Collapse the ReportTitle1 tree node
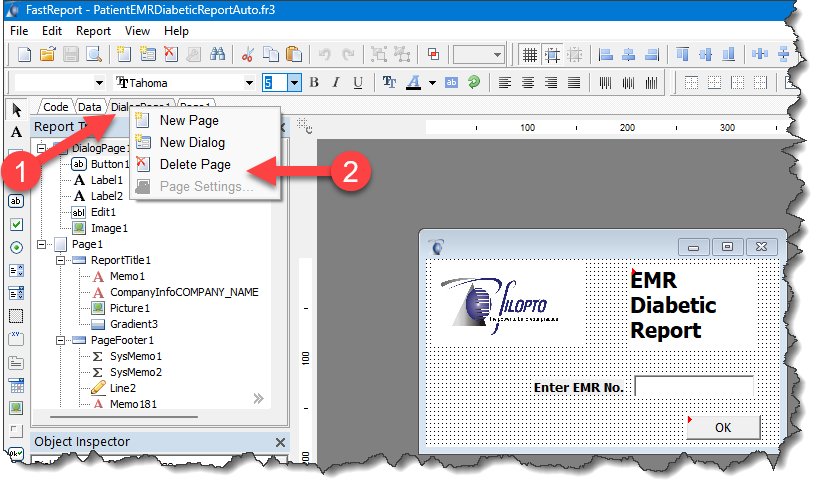The width and height of the screenshot is (827, 496). 61,260
